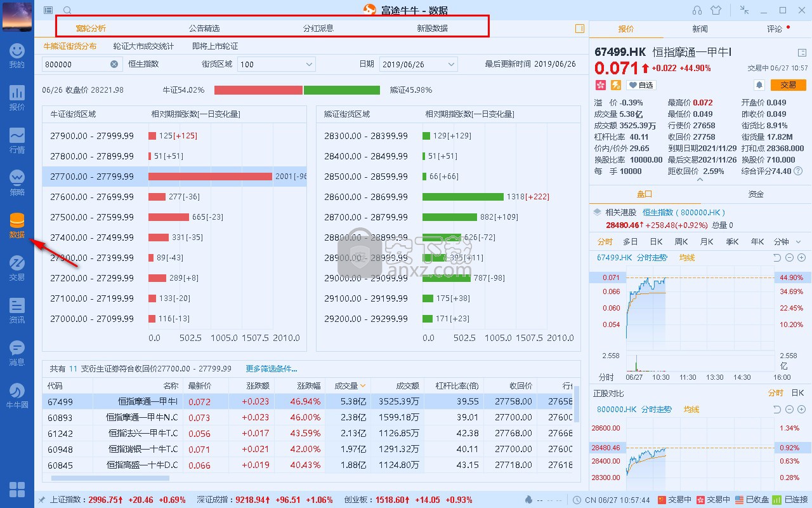Click the help question mark beside 综合评分
The width and height of the screenshot is (812, 508).
798,171
